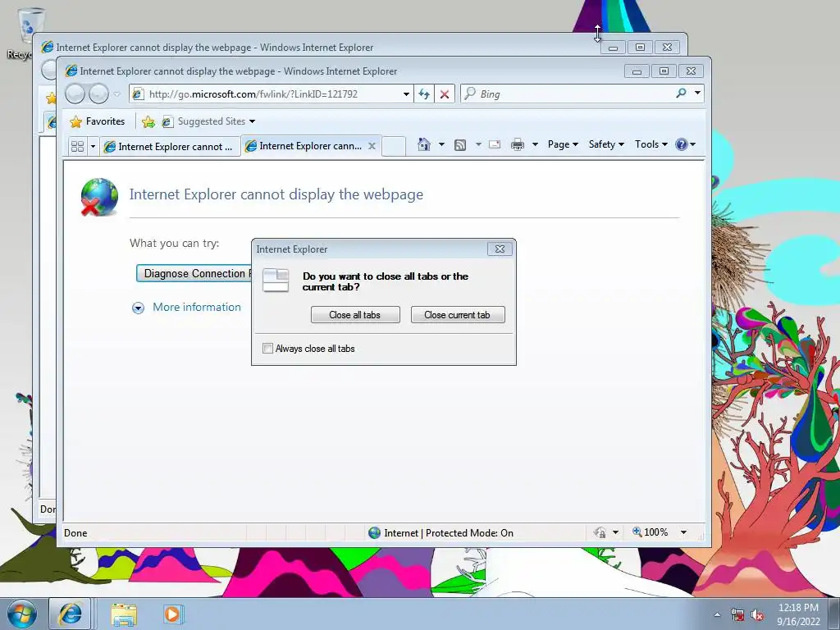
Task: Click the Read Mail icon
Action: pos(495,144)
